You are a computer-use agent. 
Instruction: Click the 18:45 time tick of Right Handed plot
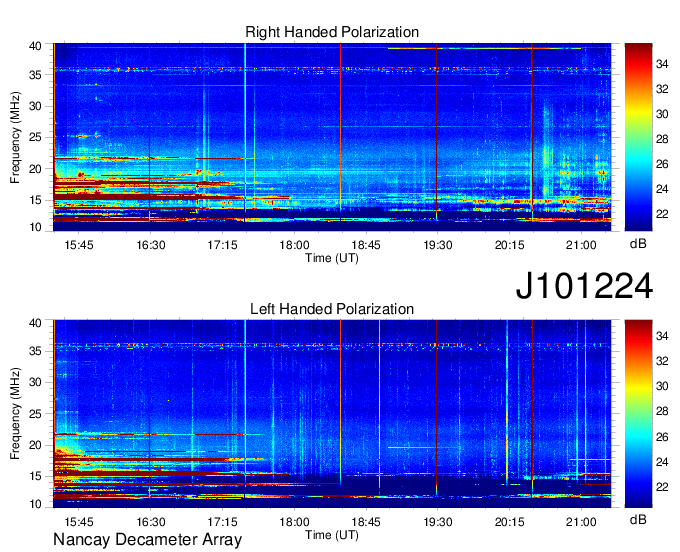point(366,245)
